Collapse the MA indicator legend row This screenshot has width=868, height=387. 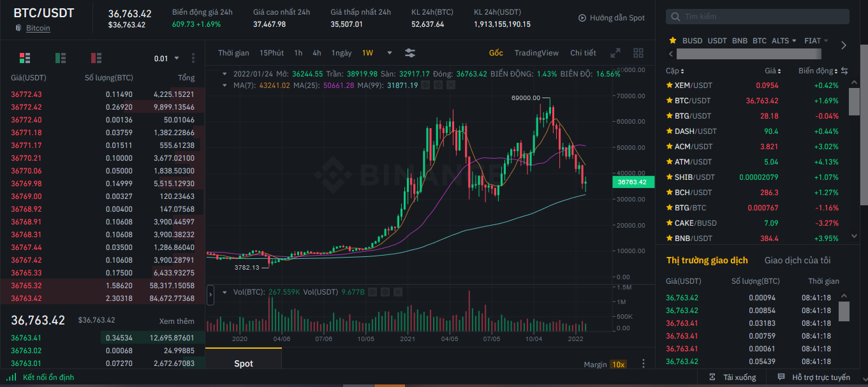click(224, 85)
